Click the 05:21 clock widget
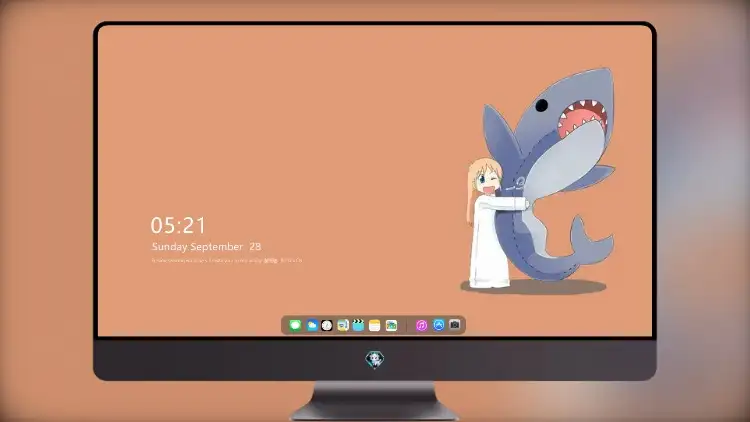The width and height of the screenshot is (750, 422). tap(178, 225)
